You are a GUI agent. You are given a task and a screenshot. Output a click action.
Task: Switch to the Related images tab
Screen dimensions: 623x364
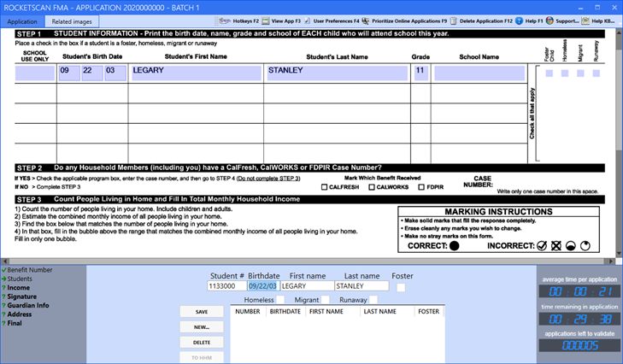[72, 21]
